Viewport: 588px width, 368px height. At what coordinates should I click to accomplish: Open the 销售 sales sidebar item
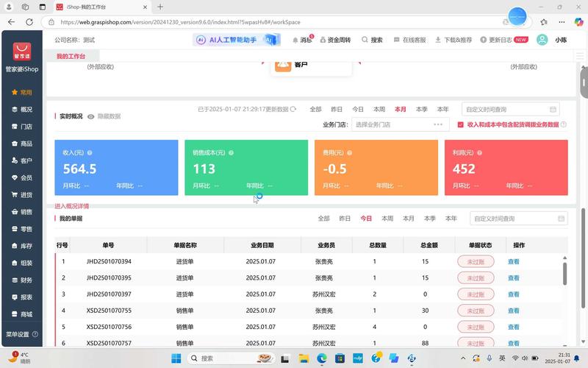(22, 212)
